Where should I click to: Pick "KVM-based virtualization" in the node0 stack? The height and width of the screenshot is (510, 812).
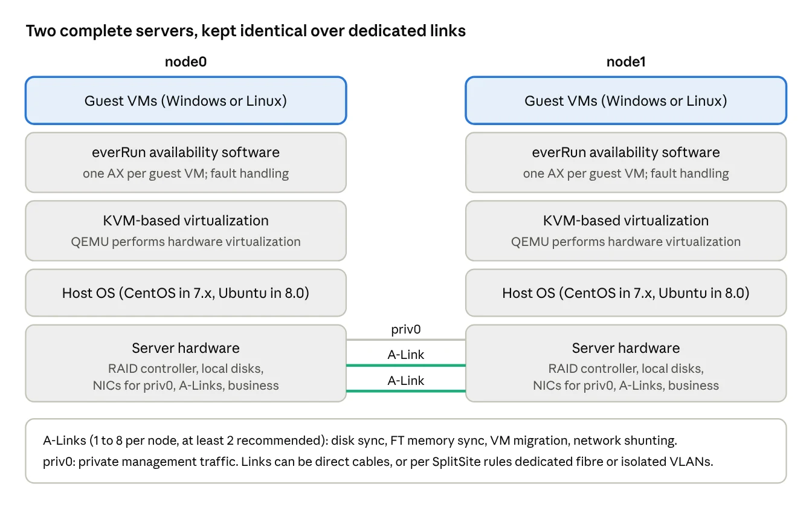185,221
